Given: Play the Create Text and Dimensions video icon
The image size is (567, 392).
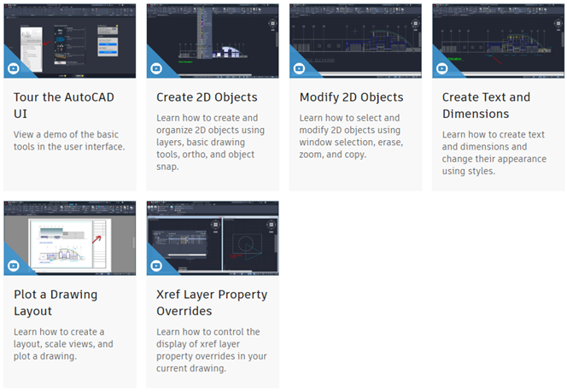Looking at the screenshot, I should pos(441,68).
